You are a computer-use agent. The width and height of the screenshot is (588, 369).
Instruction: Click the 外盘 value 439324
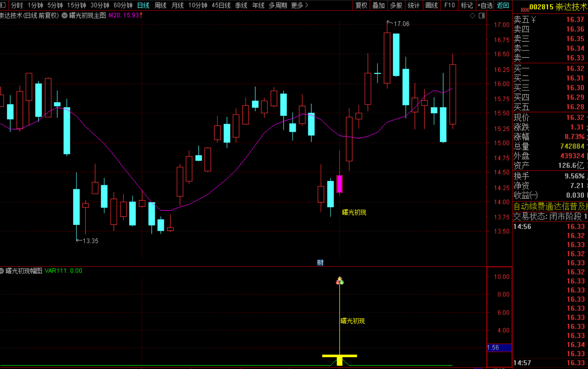click(x=572, y=156)
